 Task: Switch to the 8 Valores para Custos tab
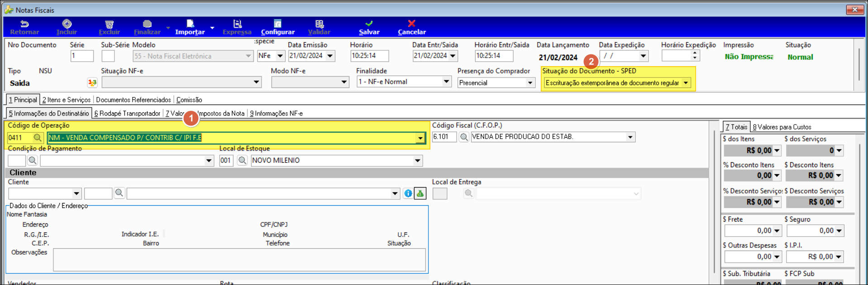(x=782, y=127)
